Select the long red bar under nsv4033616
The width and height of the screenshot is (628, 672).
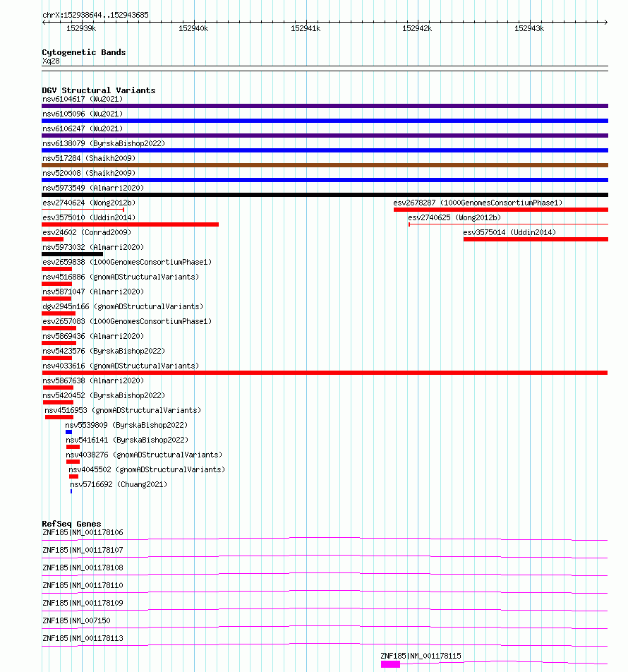(325, 373)
